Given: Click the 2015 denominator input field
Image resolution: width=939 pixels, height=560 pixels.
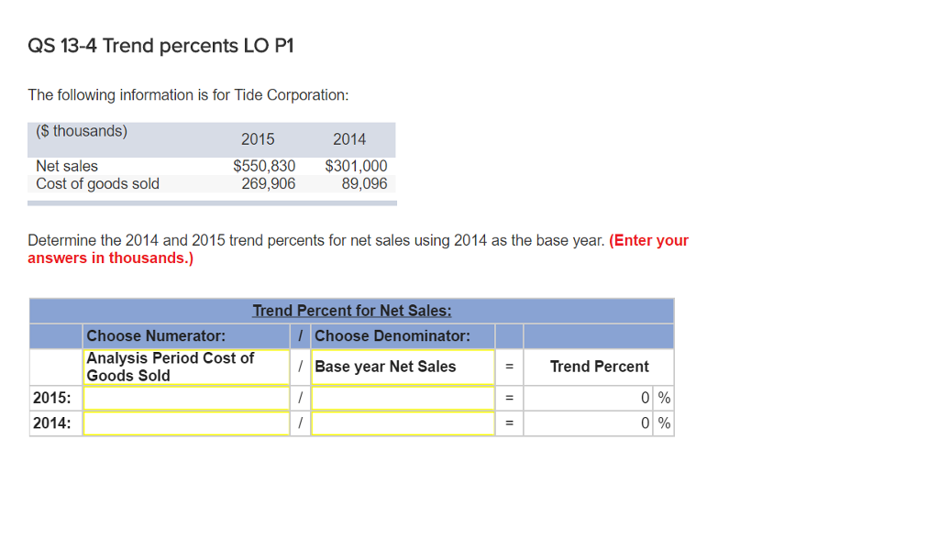Looking at the screenshot, I should pyautogui.click(x=402, y=397).
